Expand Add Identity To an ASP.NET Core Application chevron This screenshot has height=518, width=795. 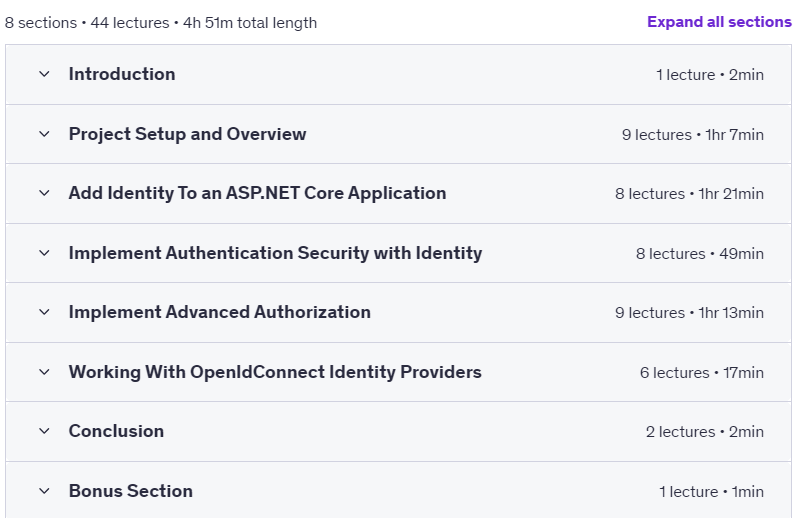pyautogui.click(x=44, y=193)
